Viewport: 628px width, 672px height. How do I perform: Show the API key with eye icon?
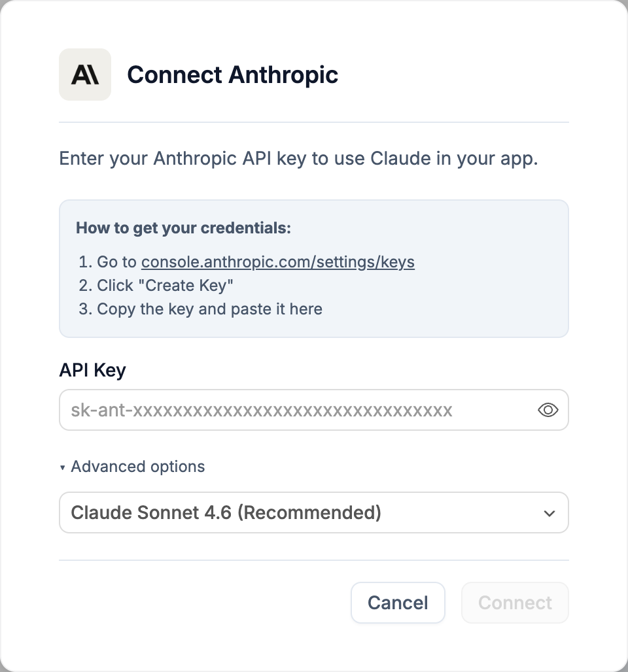coord(548,410)
